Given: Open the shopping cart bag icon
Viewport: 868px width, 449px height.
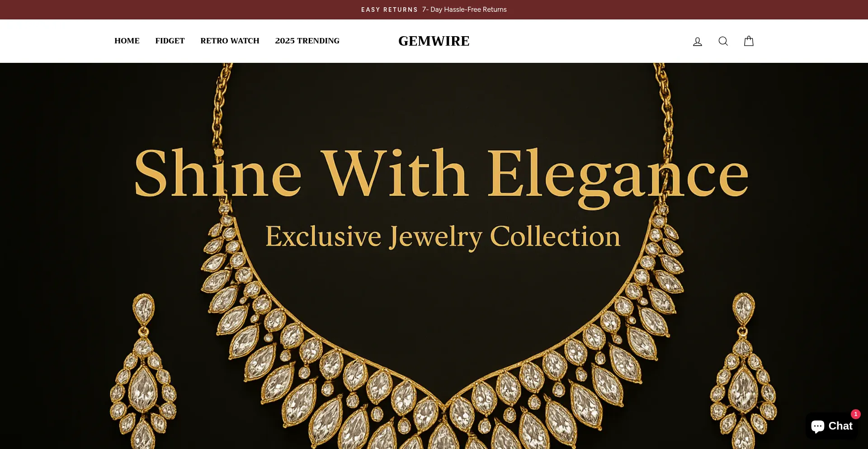Looking at the screenshot, I should [749, 41].
